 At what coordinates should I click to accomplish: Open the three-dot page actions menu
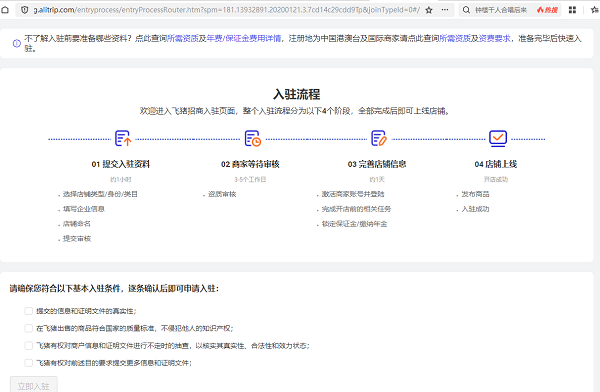(x=445, y=10)
